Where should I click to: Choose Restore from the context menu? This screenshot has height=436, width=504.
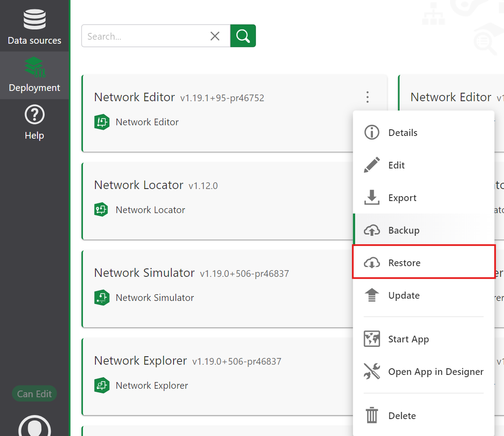click(424, 263)
